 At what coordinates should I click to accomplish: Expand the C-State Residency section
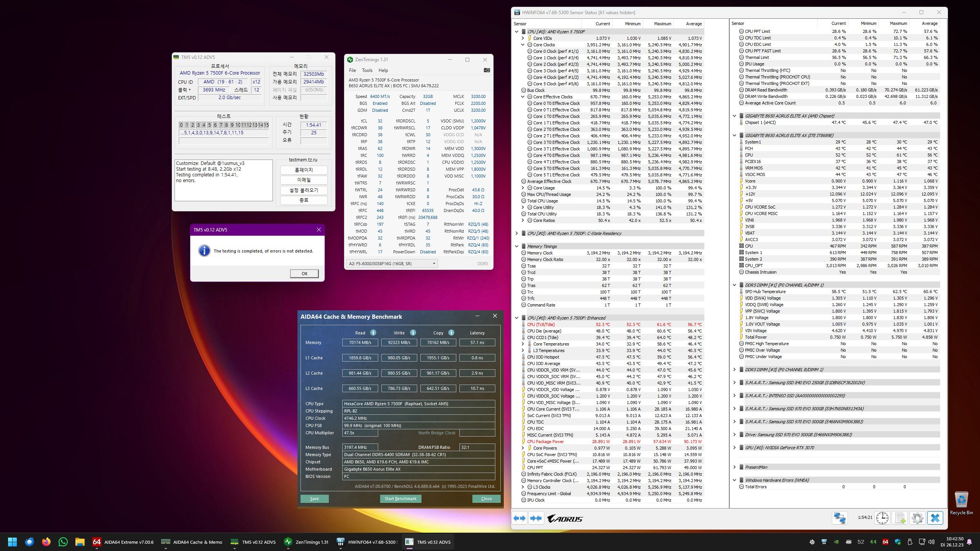(x=516, y=233)
